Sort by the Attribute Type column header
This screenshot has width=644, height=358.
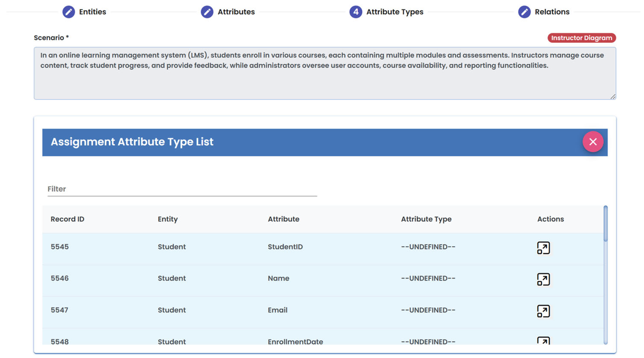(426, 219)
